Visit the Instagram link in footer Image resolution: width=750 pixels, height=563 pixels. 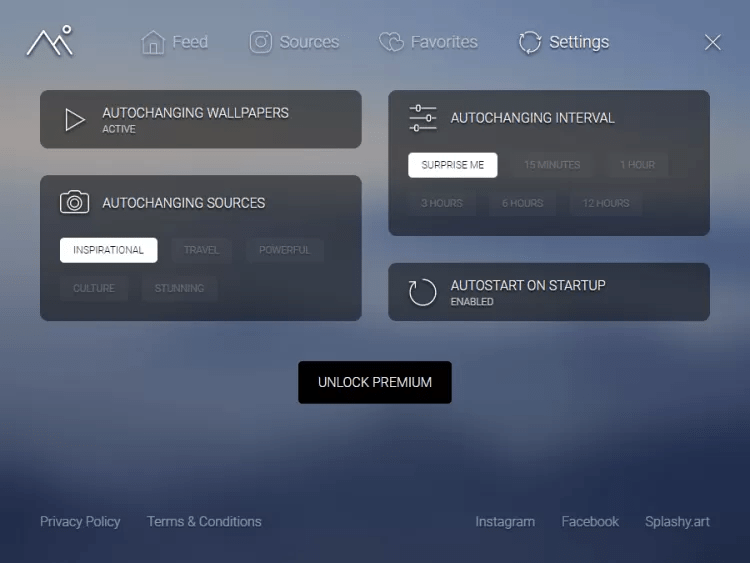[x=504, y=521]
